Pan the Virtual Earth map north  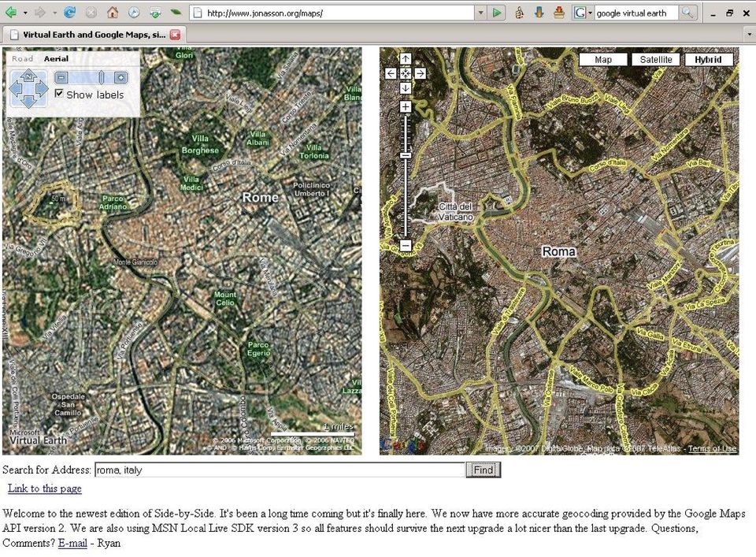(x=28, y=75)
